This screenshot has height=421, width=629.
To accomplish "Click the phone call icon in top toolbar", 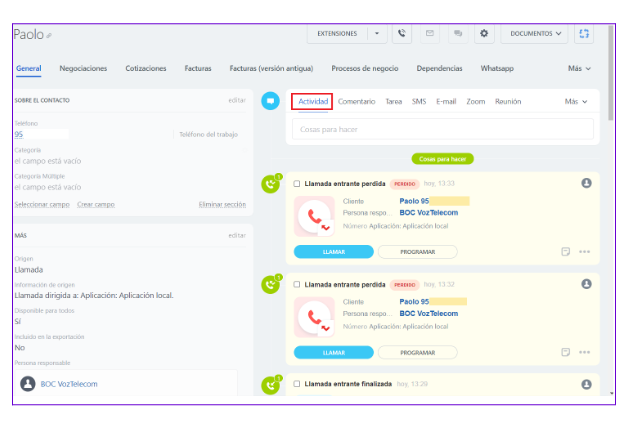I will click(402, 33).
